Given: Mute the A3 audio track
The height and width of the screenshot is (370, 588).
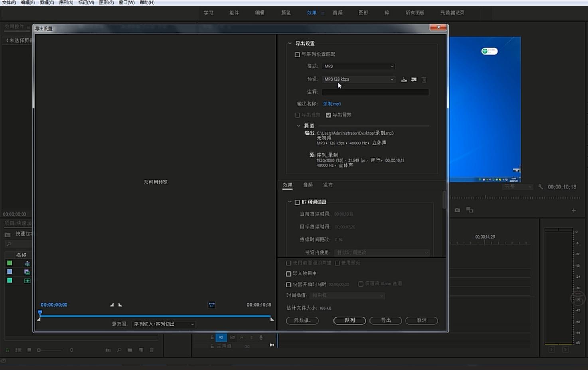Looking at the screenshot, I should point(241,337).
